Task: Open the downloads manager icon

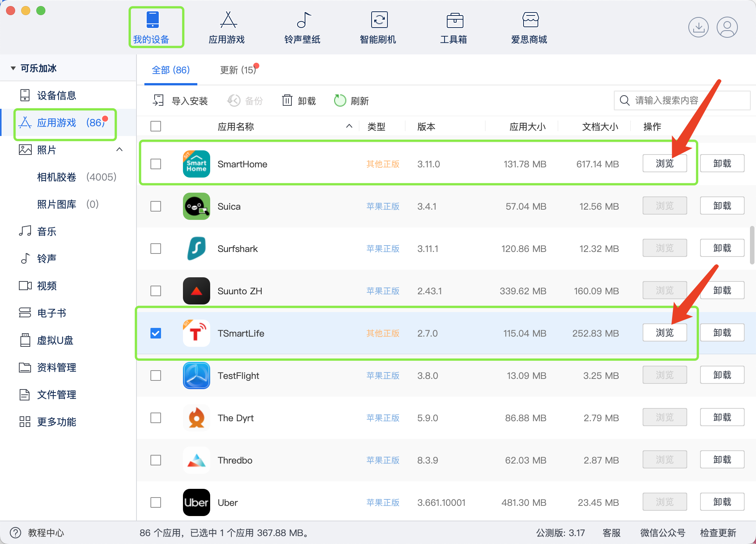Action: pyautogui.click(x=698, y=27)
